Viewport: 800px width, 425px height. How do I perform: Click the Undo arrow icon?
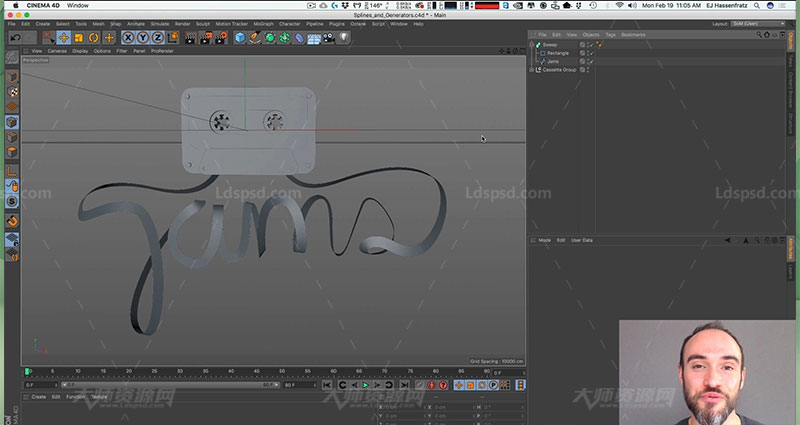click(16, 37)
